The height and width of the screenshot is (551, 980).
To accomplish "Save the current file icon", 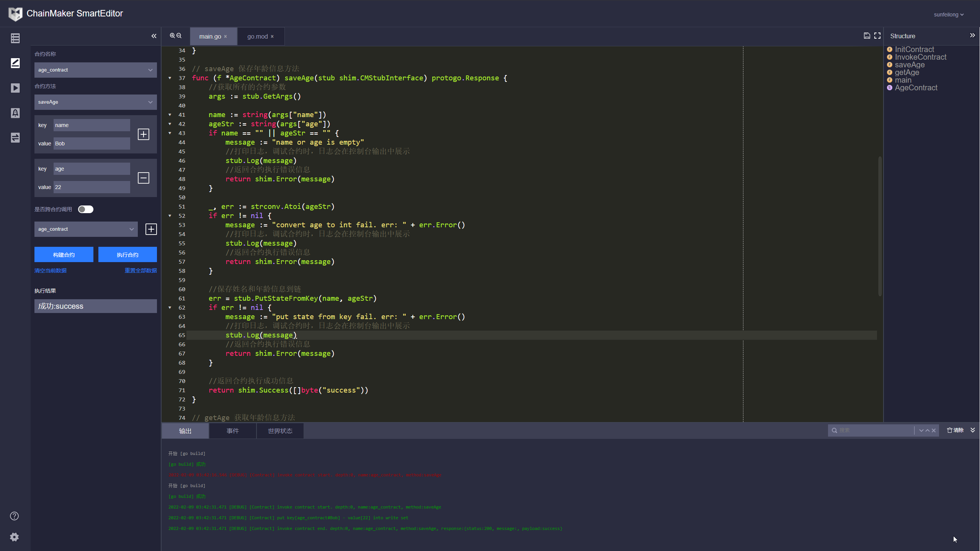I will click(x=867, y=36).
